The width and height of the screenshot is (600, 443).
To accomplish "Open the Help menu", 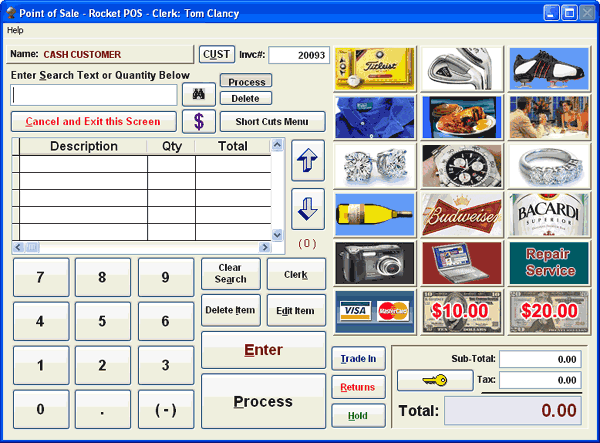I will (15, 30).
